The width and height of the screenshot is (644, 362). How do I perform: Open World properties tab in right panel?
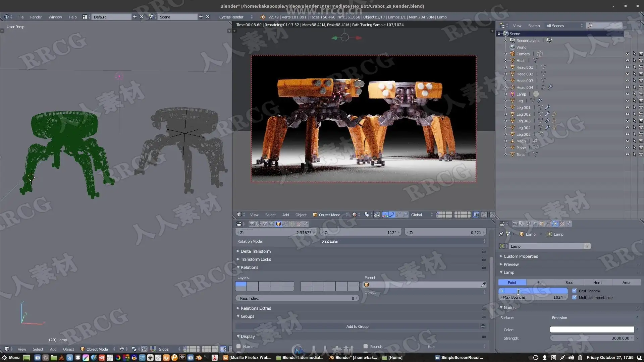[535, 224]
